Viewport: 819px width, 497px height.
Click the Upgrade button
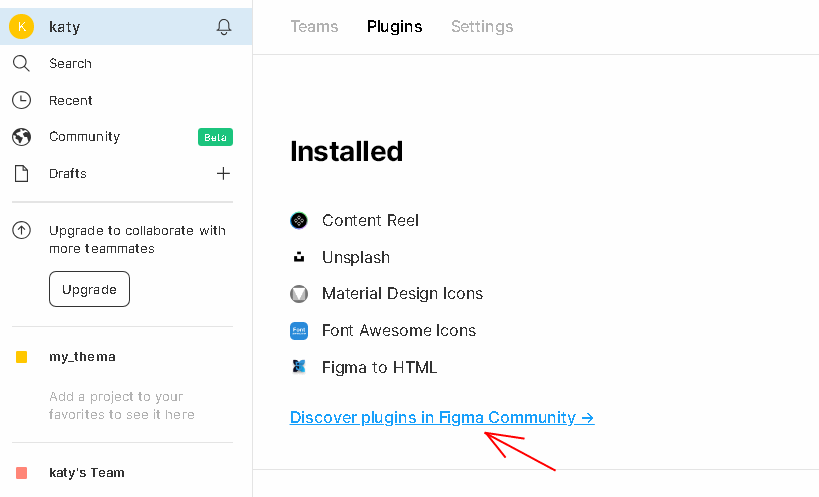pos(89,289)
